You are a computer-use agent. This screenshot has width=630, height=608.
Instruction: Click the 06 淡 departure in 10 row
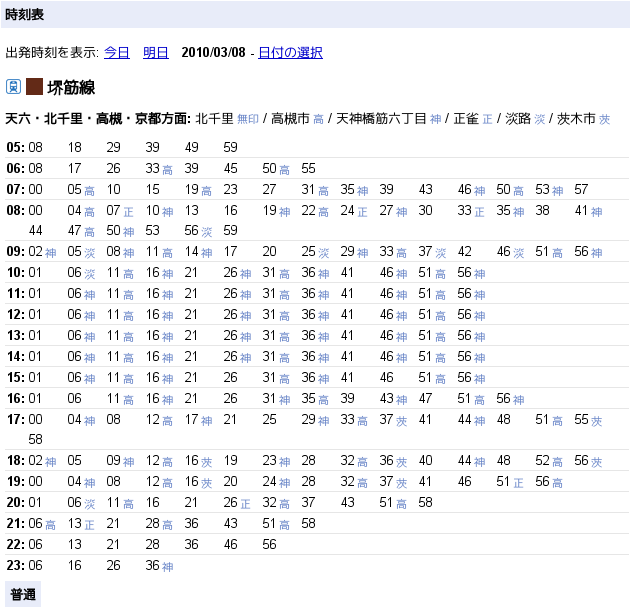81,273
